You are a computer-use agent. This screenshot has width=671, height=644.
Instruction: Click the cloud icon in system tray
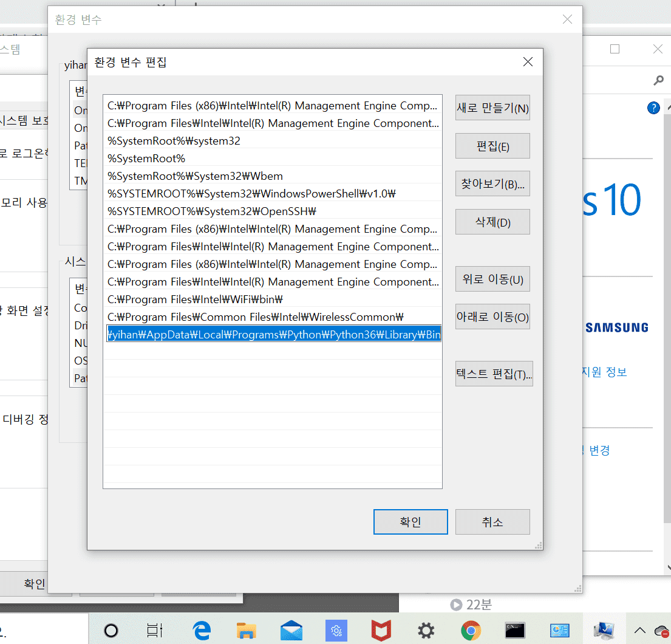(x=661, y=631)
